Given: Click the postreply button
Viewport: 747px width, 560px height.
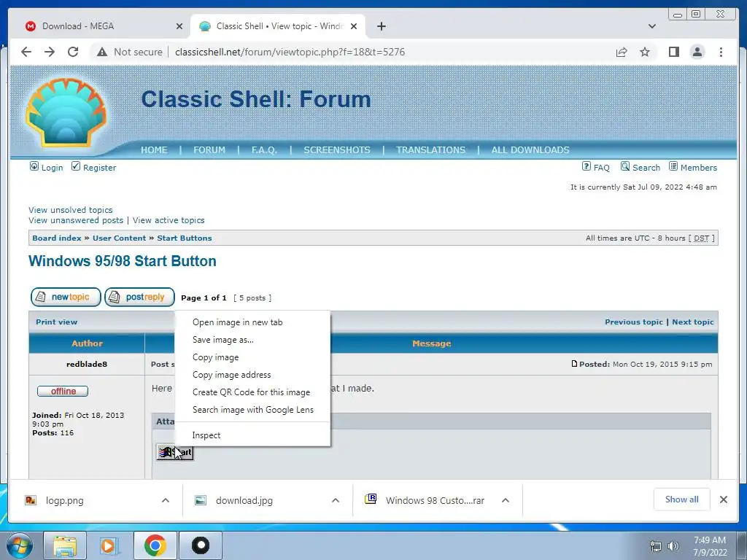Looking at the screenshot, I should point(139,297).
